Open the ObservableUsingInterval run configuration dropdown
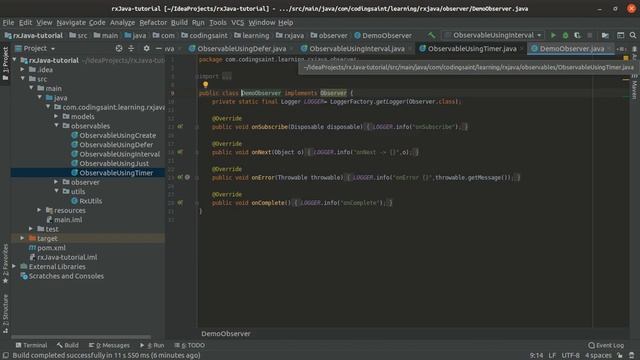Screen dimensions: 640x360 pyautogui.click(x=494, y=36)
